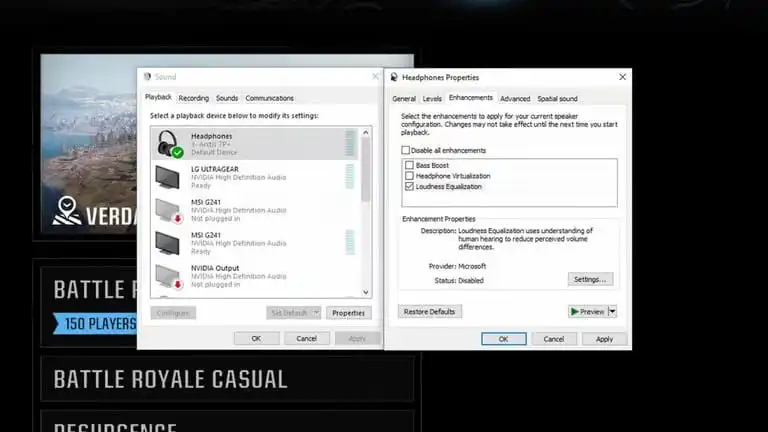Check Disable all enhancements
Screen dimensions: 768x432
point(406,150)
